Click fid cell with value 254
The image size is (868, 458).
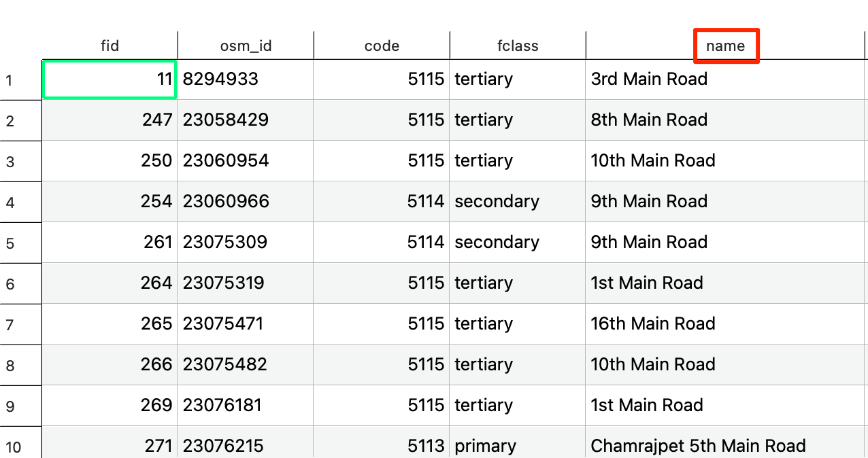point(110,202)
